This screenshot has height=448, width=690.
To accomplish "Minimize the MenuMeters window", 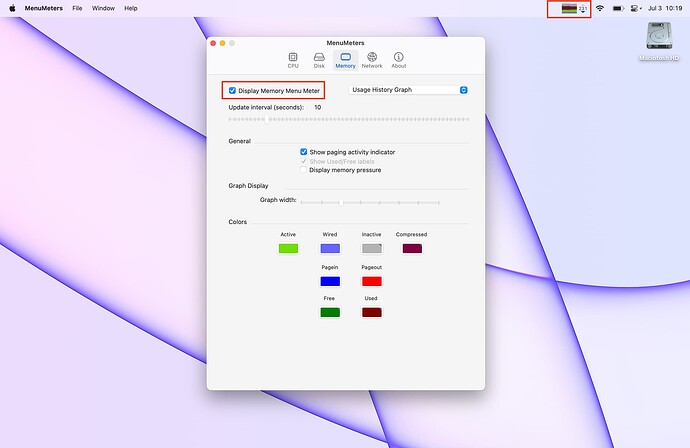I will point(223,43).
